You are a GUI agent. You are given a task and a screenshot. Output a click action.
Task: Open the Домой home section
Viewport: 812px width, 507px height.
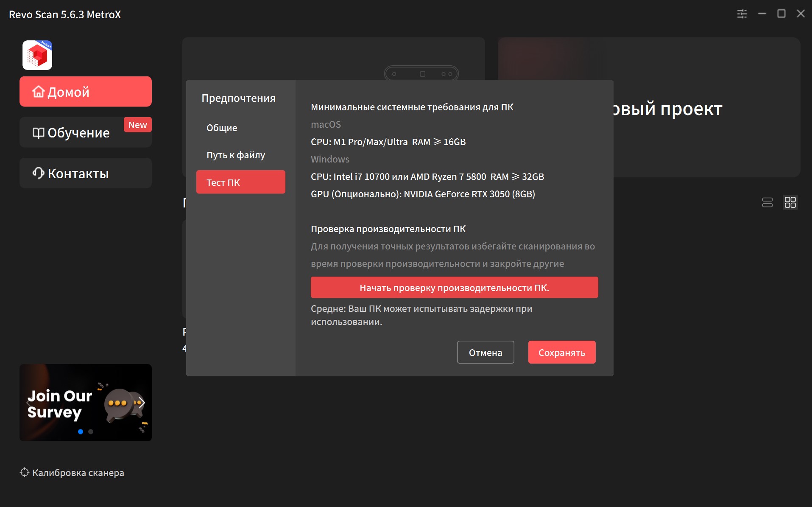pyautogui.click(x=86, y=92)
